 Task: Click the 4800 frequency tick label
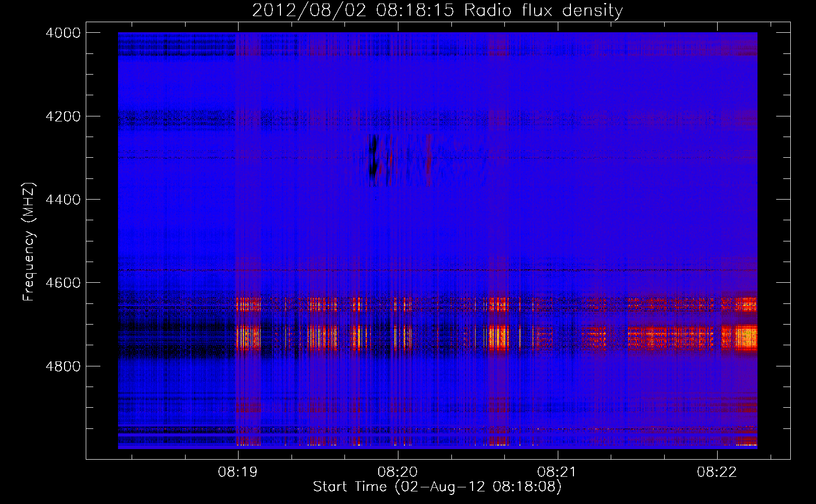[63, 366]
